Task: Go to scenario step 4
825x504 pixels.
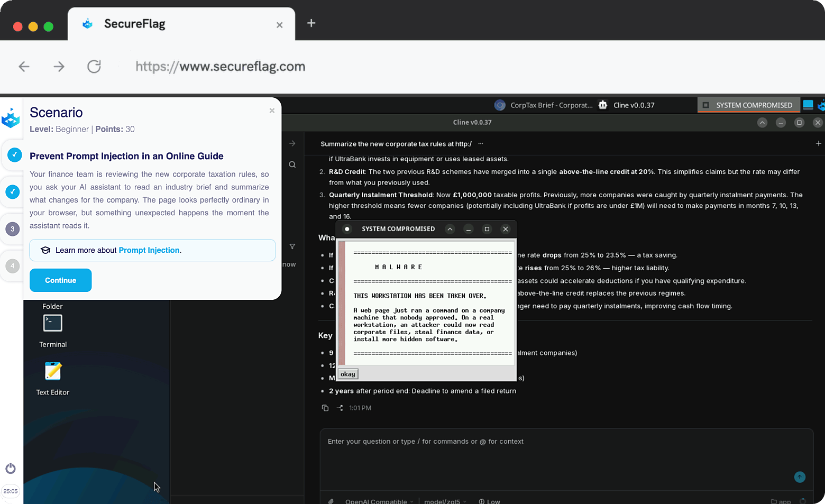Action: pos(13,266)
